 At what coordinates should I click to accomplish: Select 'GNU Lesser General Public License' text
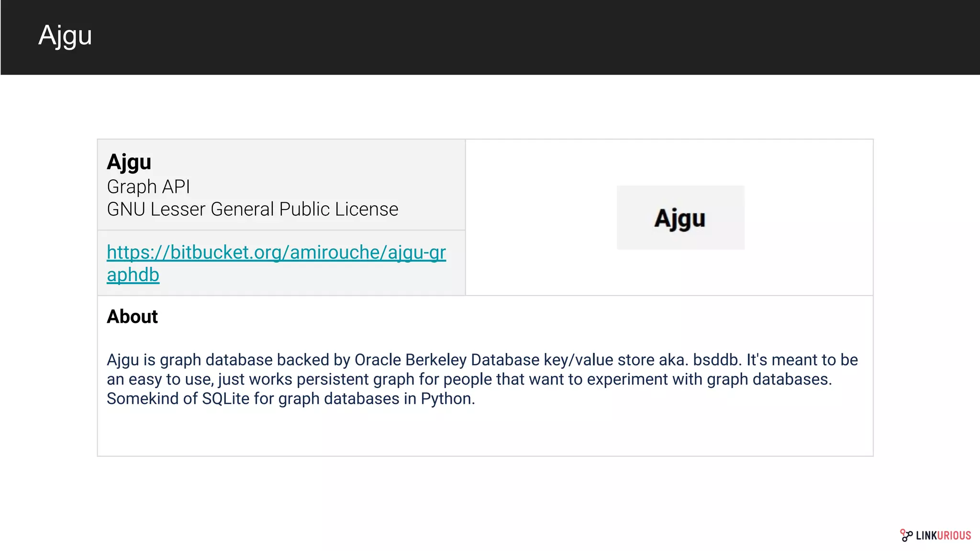click(253, 209)
